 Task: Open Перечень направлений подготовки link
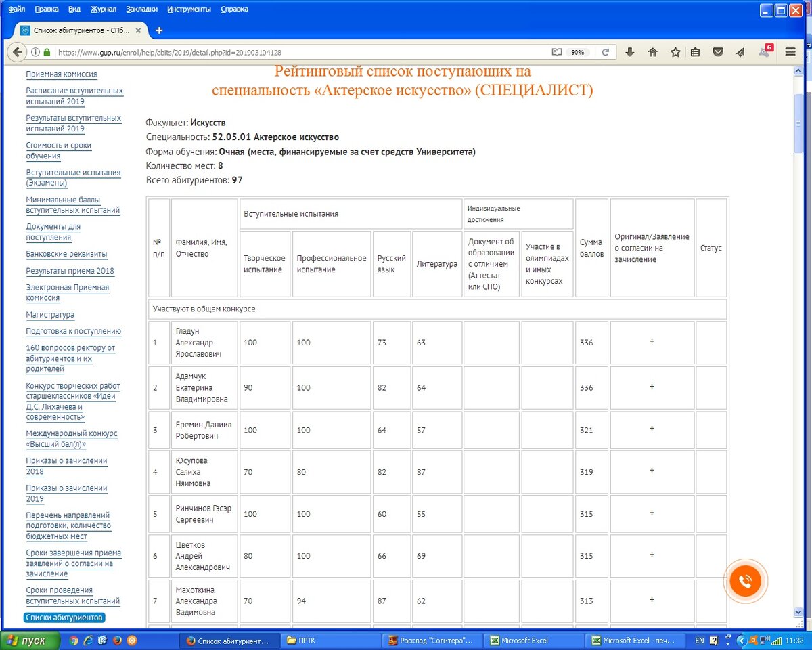pyautogui.click(x=68, y=525)
